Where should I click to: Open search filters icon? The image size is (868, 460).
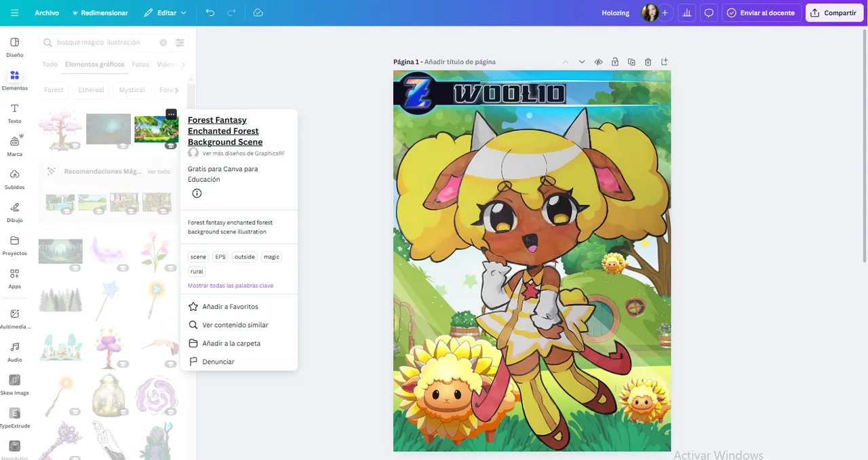(x=180, y=42)
